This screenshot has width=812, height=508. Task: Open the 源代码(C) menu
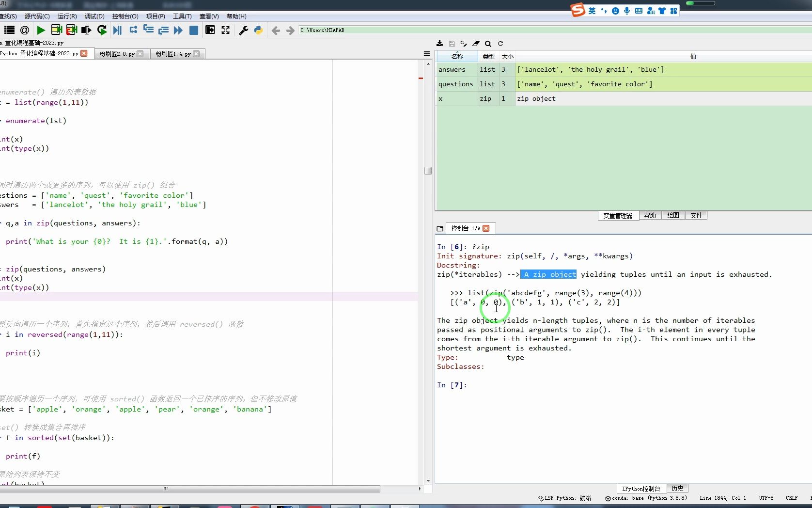click(37, 16)
